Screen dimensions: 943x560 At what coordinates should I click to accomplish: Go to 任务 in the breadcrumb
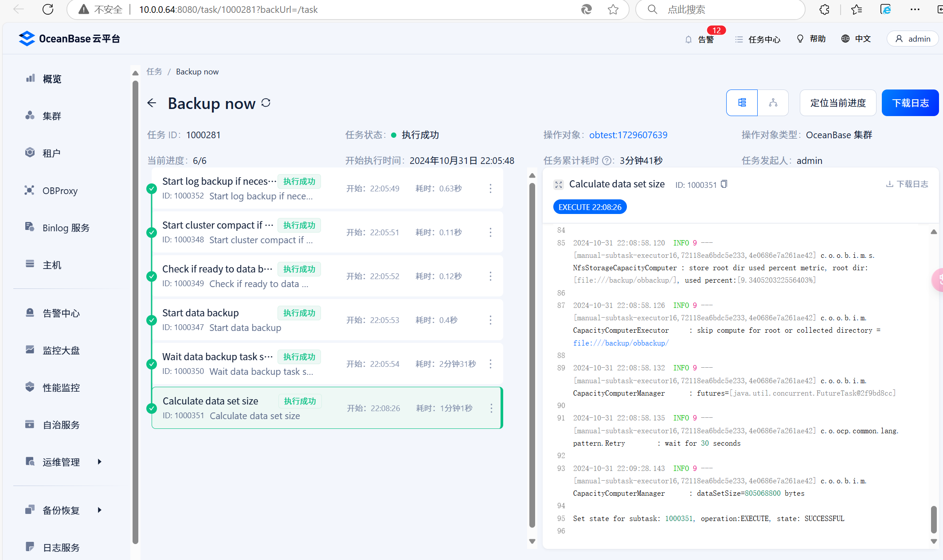coord(154,72)
